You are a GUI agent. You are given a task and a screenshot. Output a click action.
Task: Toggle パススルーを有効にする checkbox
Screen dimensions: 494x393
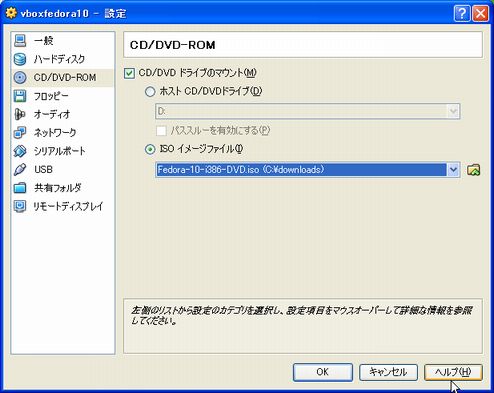(x=161, y=131)
